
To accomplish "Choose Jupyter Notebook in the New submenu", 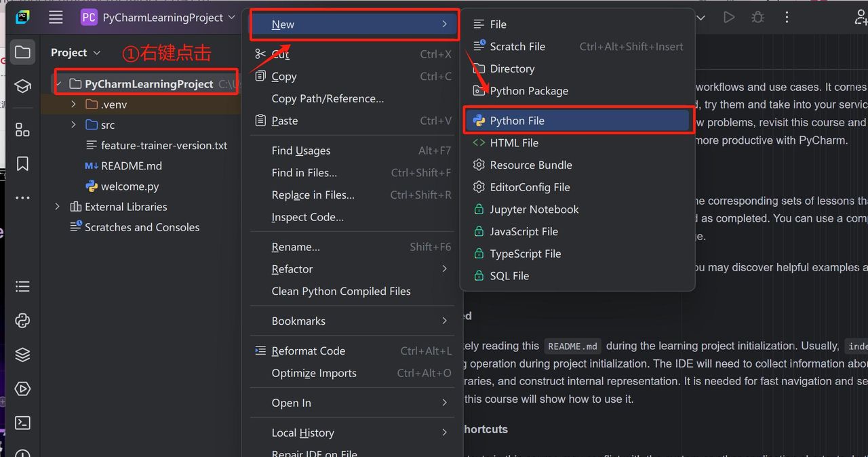I will (x=534, y=210).
